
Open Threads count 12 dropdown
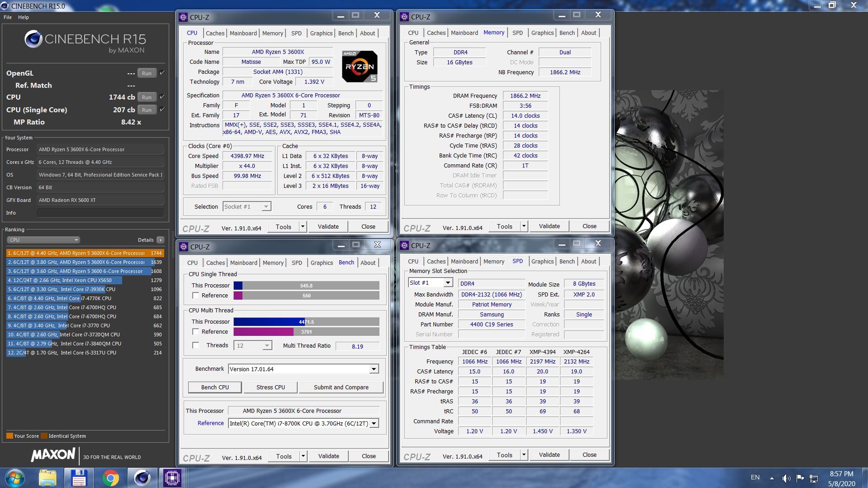tap(267, 345)
